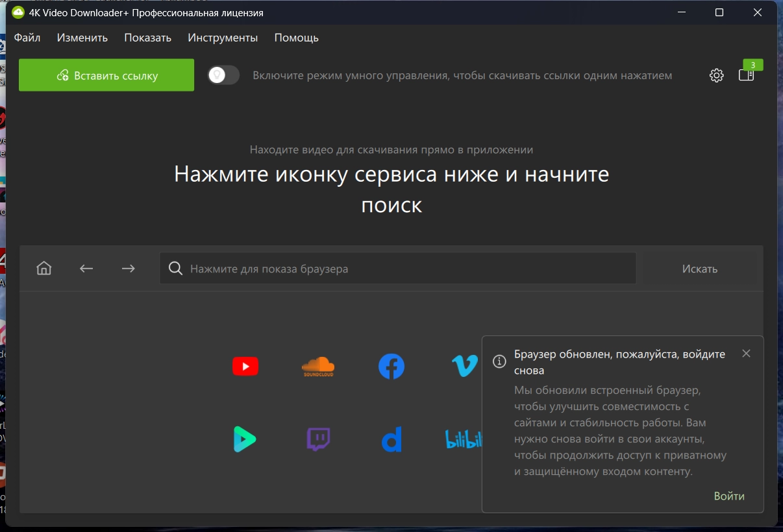Viewport: 783px width, 532px height.
Task: Open the YouTube service icon
Action: (x=245, y=367)
